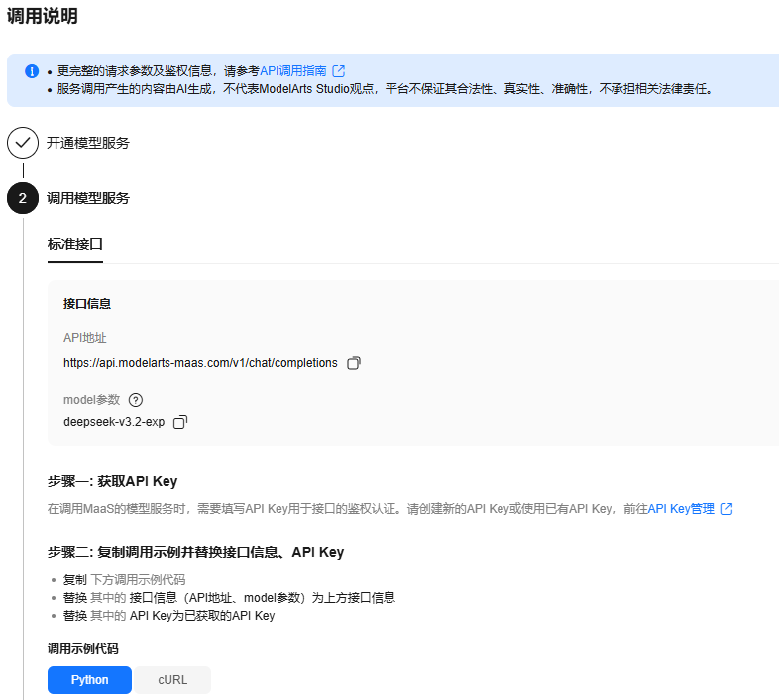Go to the API Key管理 page link

tap(681, 509)
